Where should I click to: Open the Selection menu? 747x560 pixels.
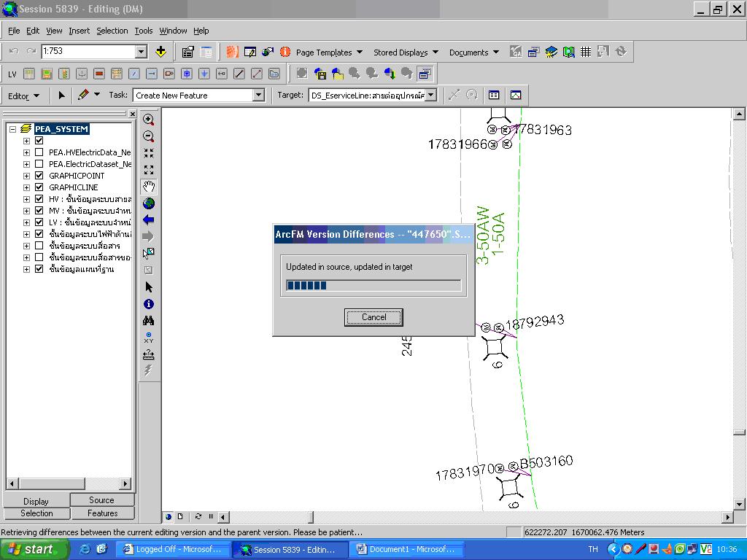(112, 31)
